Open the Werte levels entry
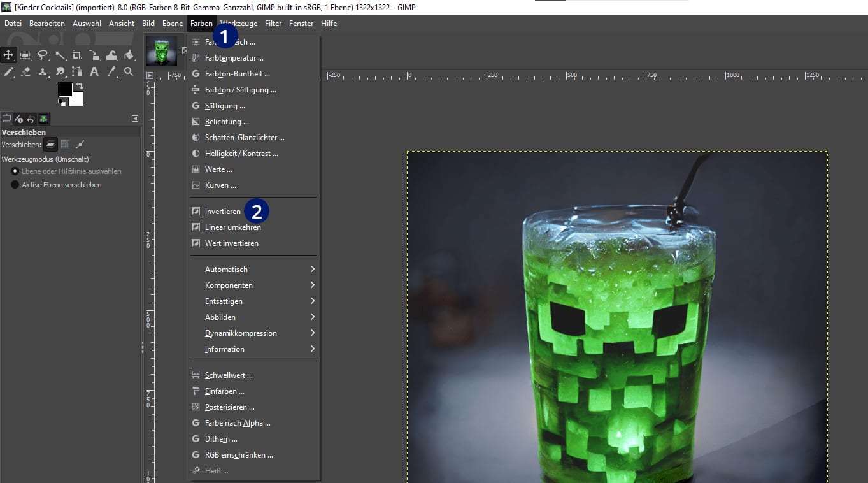Screen dimensions: 868x483 click(x=253, y=169)
